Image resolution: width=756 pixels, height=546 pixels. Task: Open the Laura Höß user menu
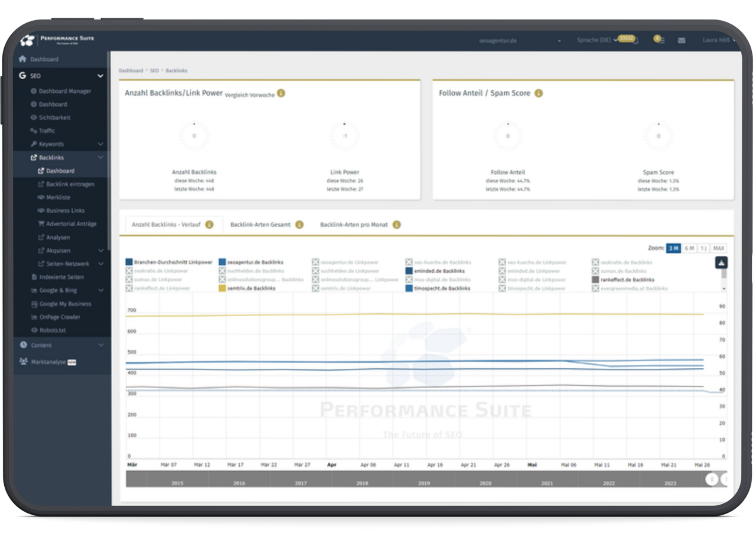(719, 40)
